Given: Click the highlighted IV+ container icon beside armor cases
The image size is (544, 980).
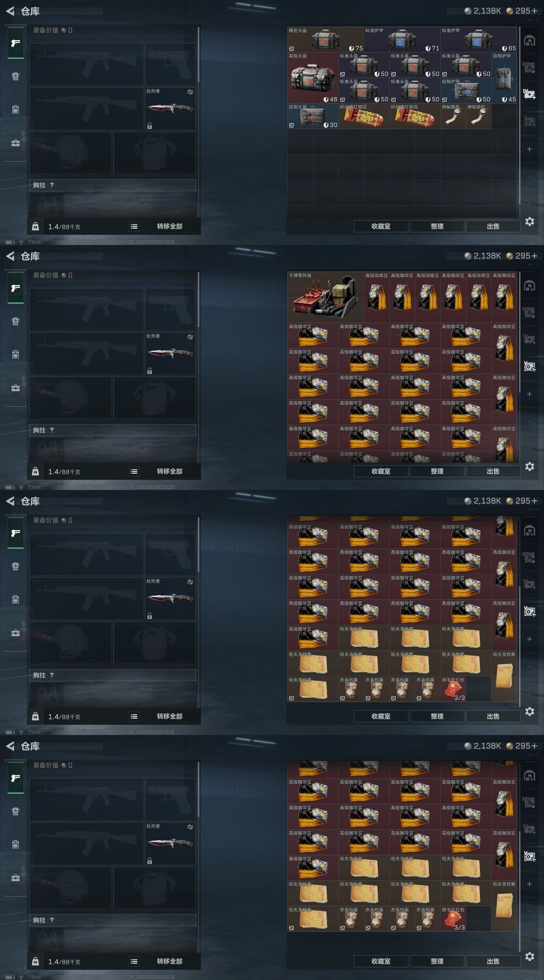Looking at the screenshot, I should 529,94.
